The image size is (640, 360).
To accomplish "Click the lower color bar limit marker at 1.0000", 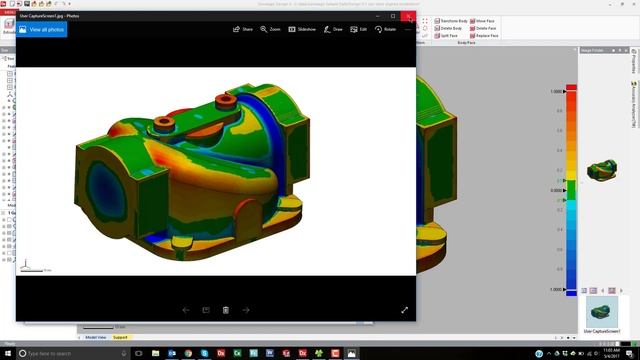I will pos(565,289).
